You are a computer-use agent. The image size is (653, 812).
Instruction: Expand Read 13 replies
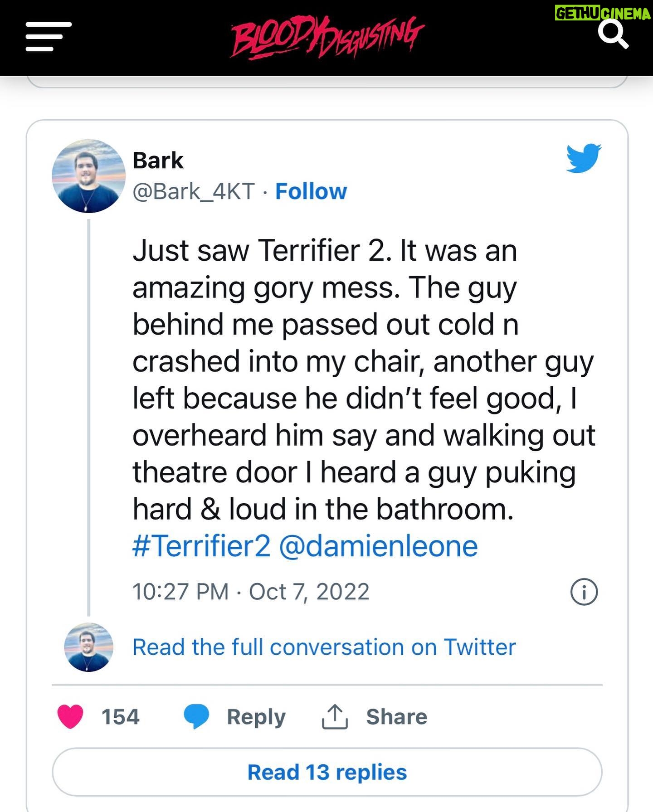click(x=327, y=772)
